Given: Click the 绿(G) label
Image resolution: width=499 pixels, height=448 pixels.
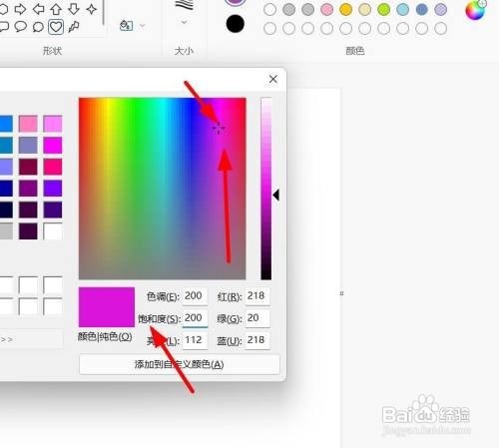Looking at the screenshot, I should [x=230, y=318].
